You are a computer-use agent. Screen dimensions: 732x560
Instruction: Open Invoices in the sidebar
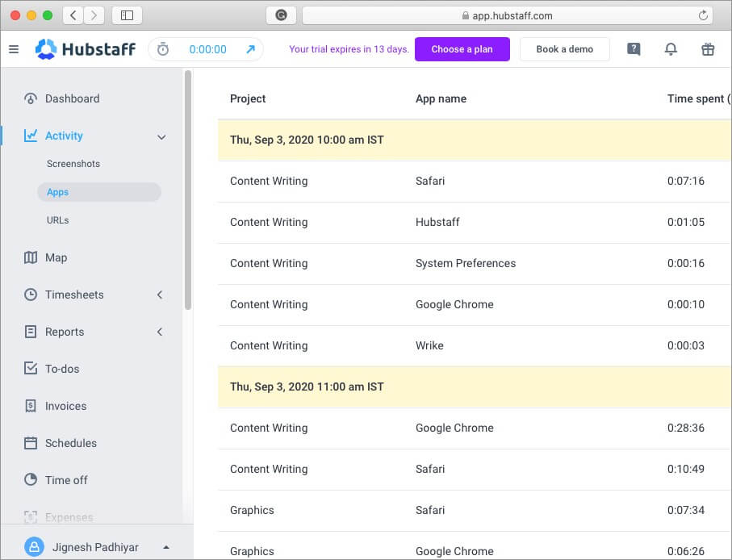point(66,406)
